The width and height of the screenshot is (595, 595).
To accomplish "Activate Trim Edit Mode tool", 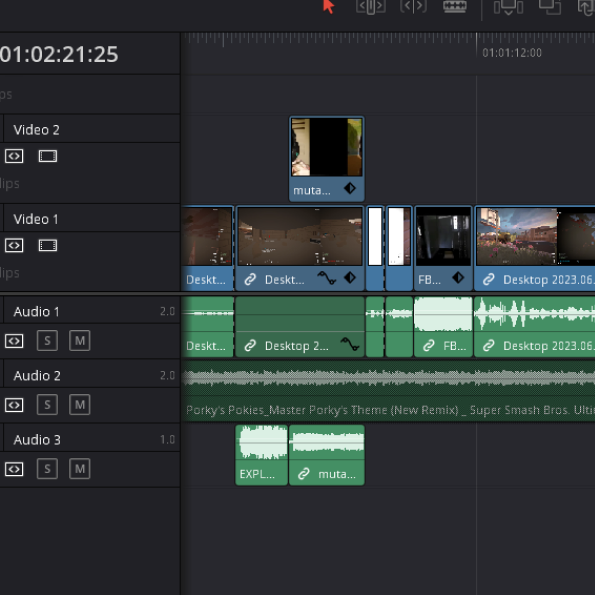I will (371, 6).
